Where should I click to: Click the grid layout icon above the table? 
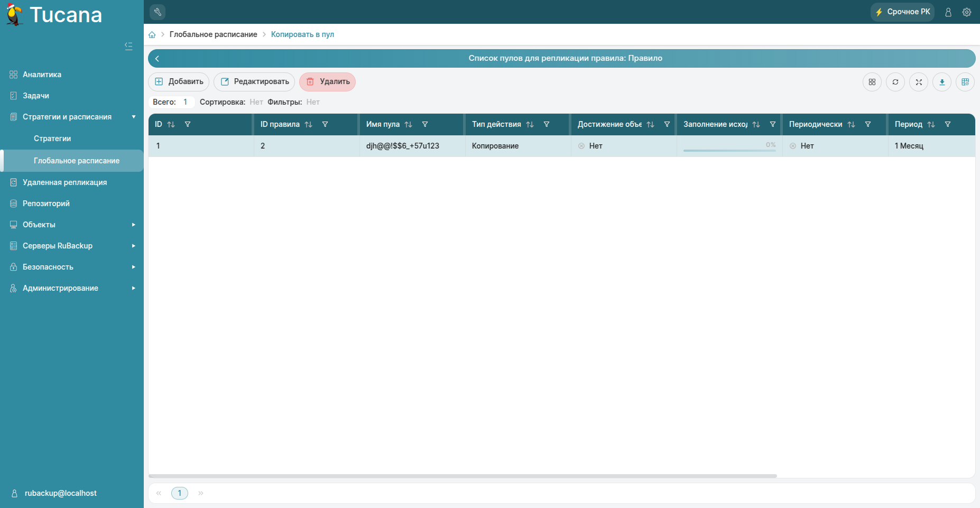click(872, 82)
